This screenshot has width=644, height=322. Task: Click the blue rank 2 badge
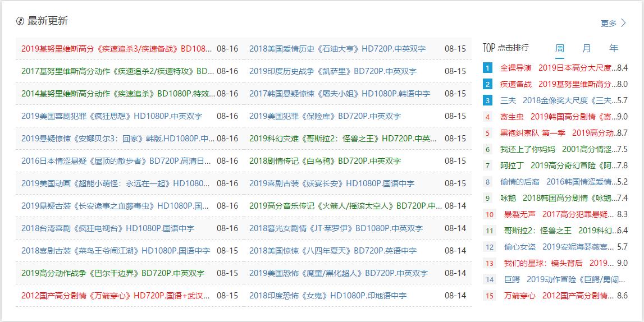487,85
